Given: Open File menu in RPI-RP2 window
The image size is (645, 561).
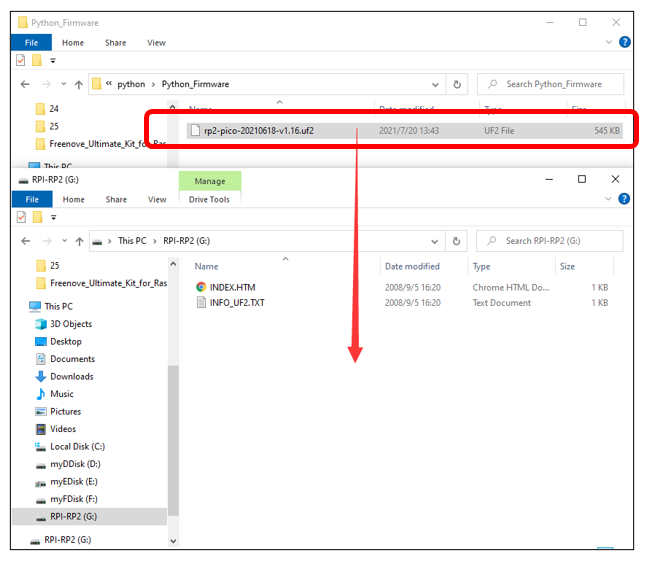Looking at the screenshot, I should [32, 199].
